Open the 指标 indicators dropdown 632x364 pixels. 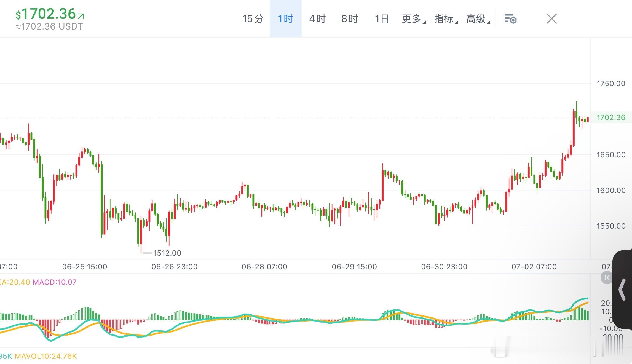coord(446,19)
